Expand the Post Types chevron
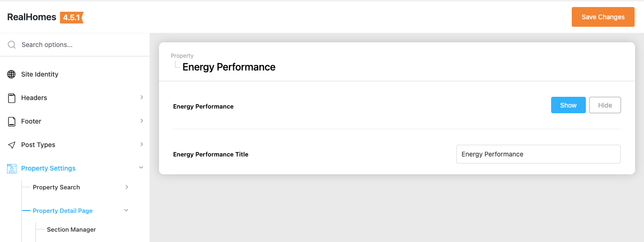Image resolution: width=644 pixels, height=242 pixels. pos(142,144)
